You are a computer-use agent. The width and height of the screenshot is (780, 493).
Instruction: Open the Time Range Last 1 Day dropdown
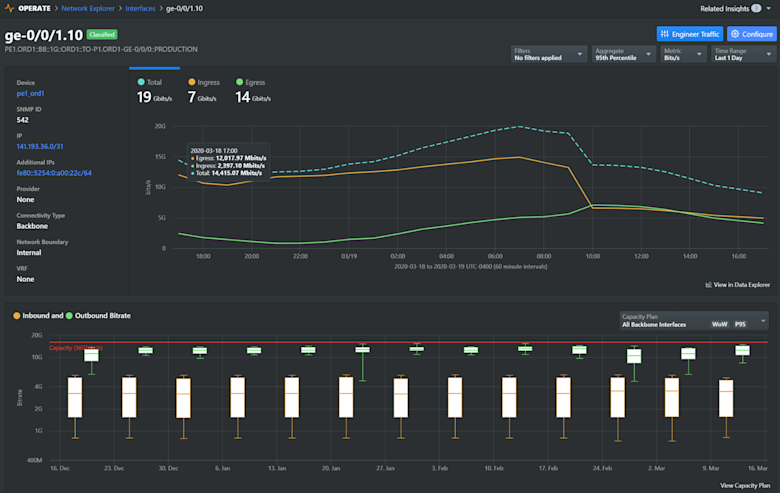743,54
